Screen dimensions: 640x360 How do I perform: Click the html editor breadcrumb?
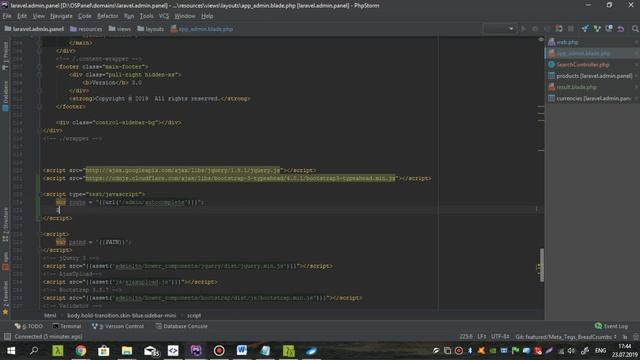50,316
